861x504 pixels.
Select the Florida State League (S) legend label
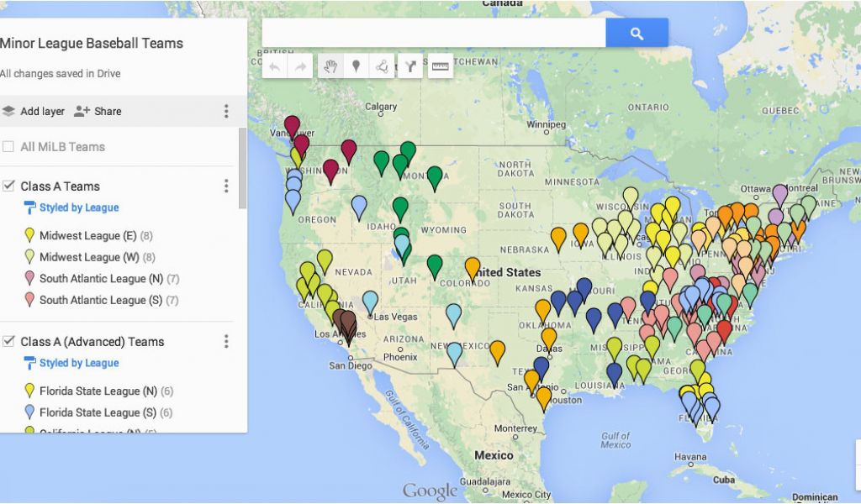pos(98,412)
